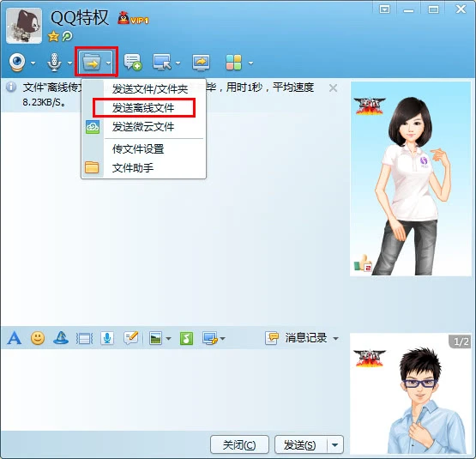Select 发送离线文件 menu item
Screen dimensions: 476x459
point(143,107)
